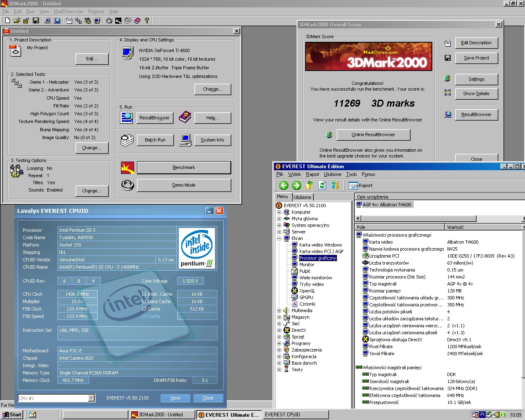Screen dimensions: 525x420
Task: Click Show Details in Overall Score window
Action: pos(476,94)
